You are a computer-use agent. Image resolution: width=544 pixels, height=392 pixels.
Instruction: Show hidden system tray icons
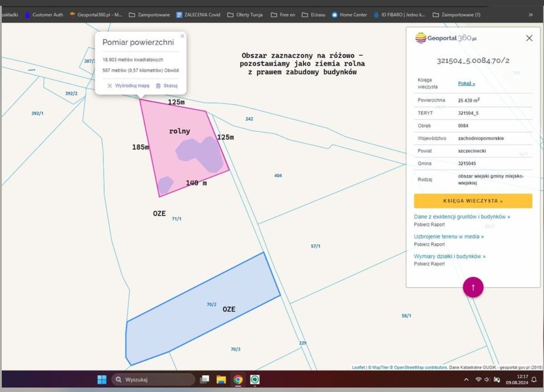click(x=466, y=380)
